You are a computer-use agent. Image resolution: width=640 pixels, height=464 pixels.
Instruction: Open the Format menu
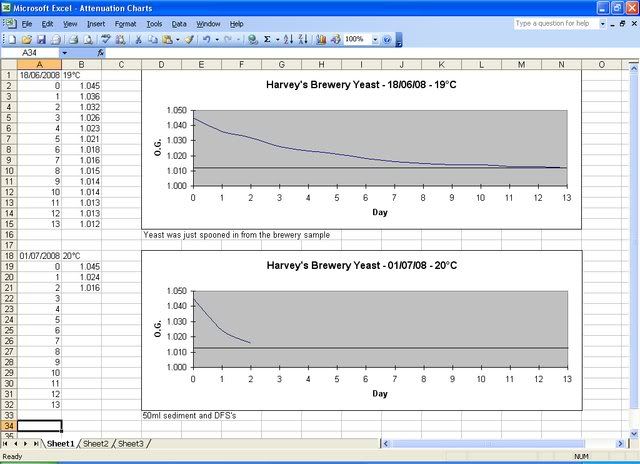tap(125, 24)
